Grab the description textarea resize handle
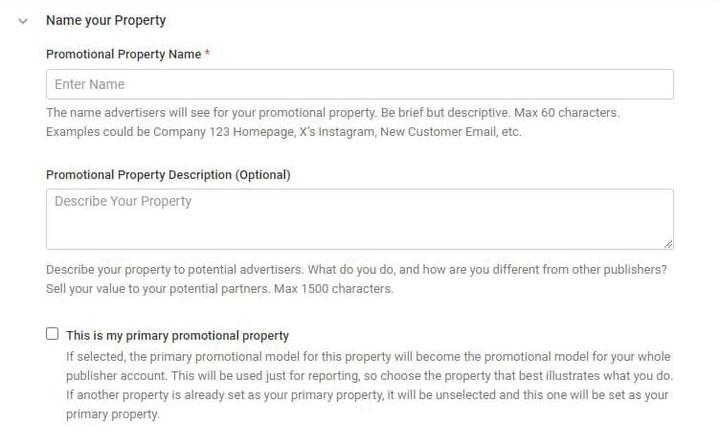Viewport: 720px width, 446px height. click(668, 243)
